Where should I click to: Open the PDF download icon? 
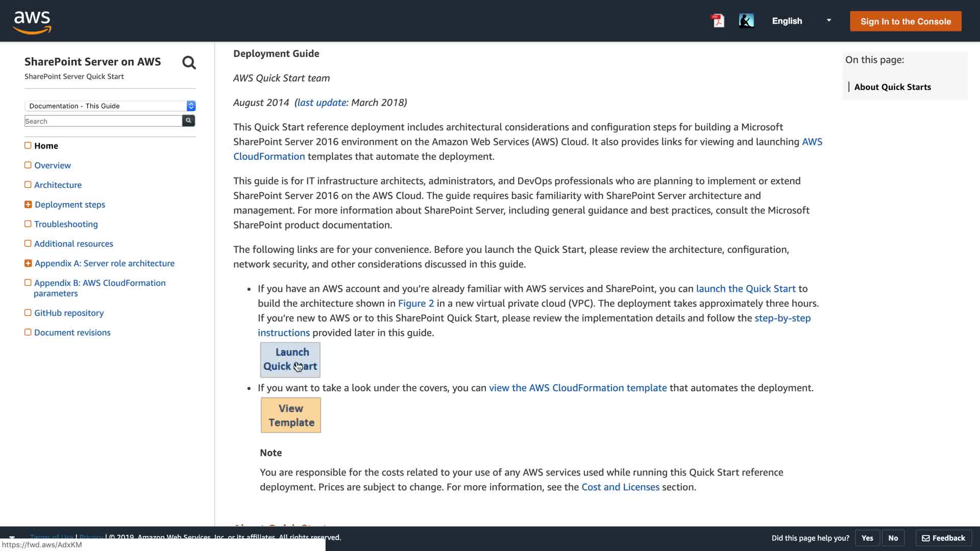point(718,21)
